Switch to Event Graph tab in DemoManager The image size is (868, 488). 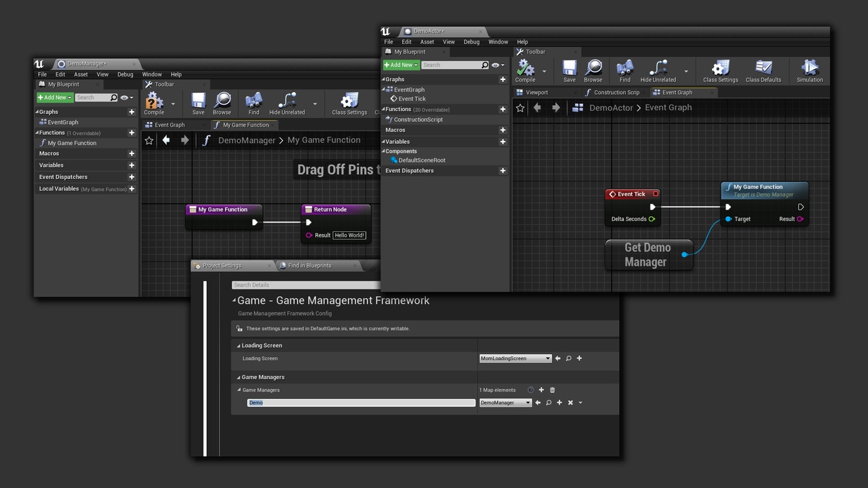coord(169,125)
